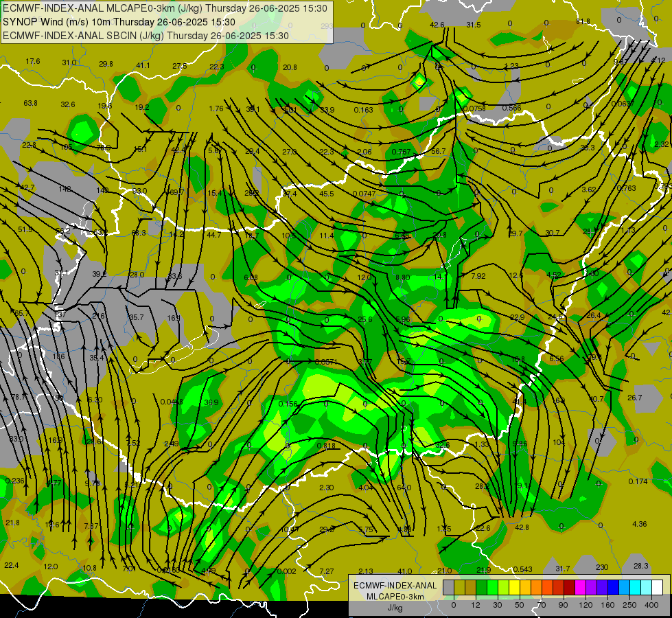The width and height of the screenshot is (672, 618).
Task: Select the map value 56.7
Action: tap(439, 151)
